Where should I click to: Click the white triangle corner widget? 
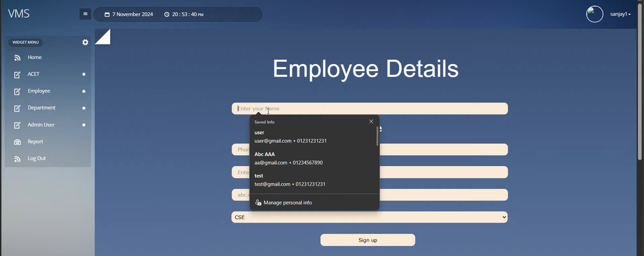pos(103,36)
